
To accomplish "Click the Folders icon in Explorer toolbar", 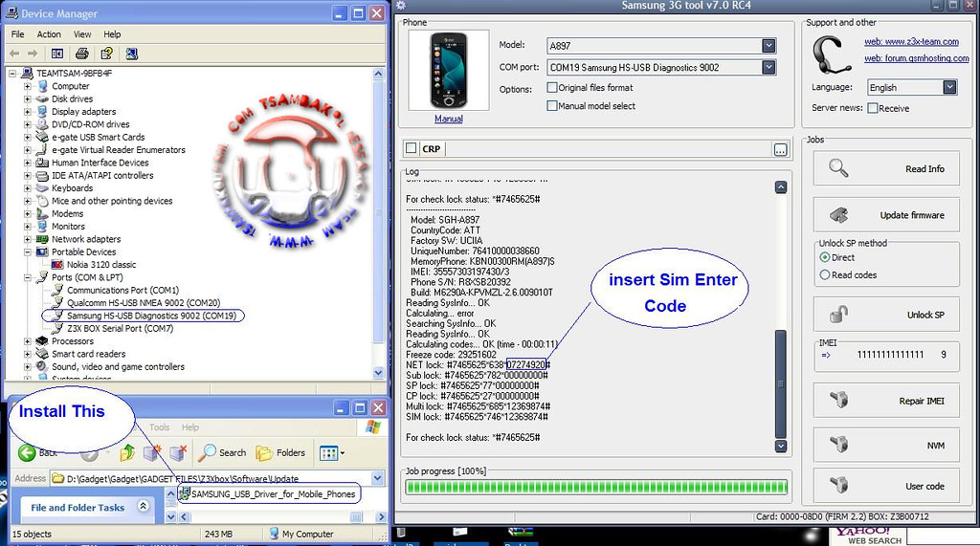I will (x=264, y=453).
